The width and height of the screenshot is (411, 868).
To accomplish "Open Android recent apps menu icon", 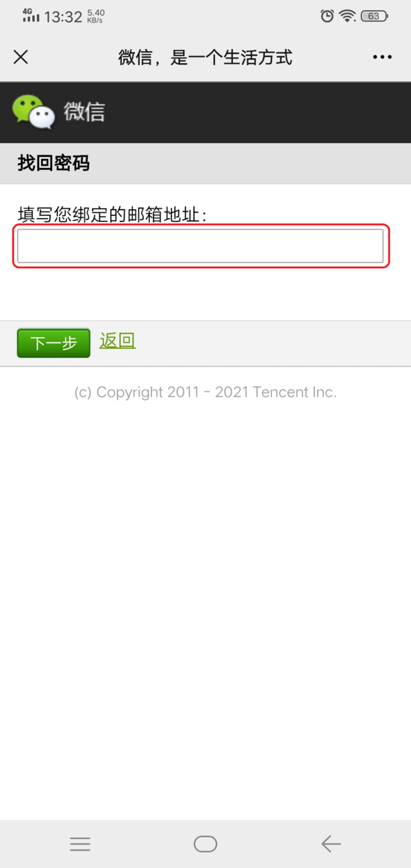I will tap(80, 844).
